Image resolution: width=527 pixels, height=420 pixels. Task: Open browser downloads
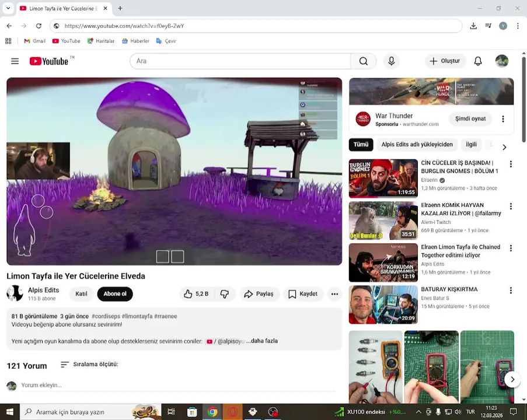coord(473,26)
